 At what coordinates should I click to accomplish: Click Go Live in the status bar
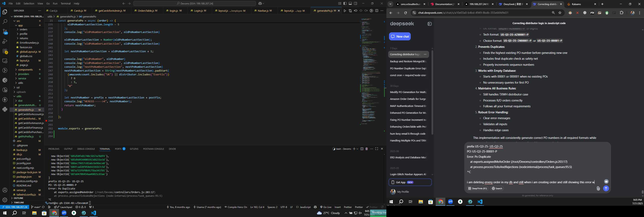click(x=326, y=207)
